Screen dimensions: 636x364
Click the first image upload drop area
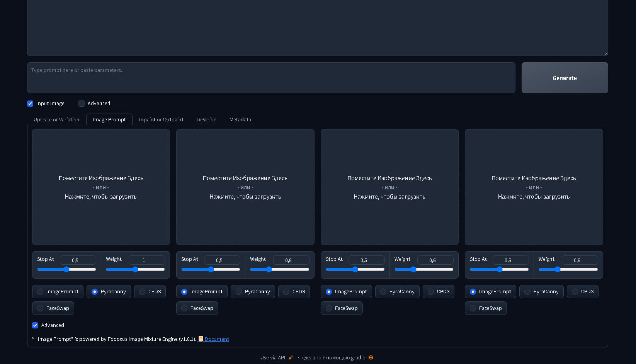point(101,187)
